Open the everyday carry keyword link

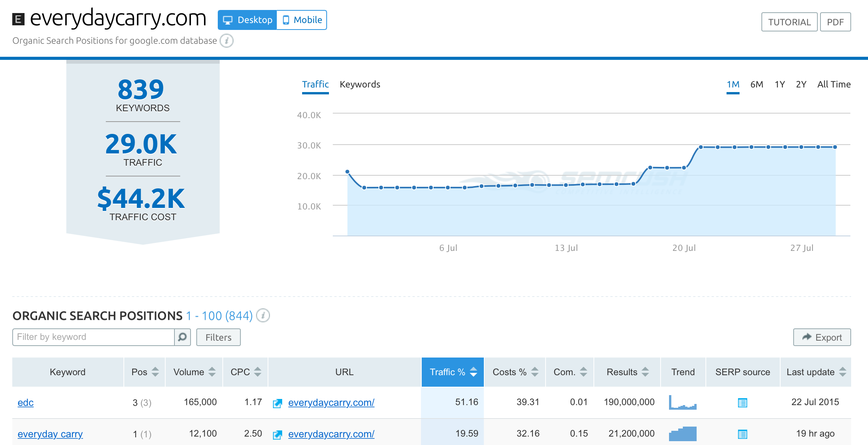pyautogui.click(x=50, y=434)
